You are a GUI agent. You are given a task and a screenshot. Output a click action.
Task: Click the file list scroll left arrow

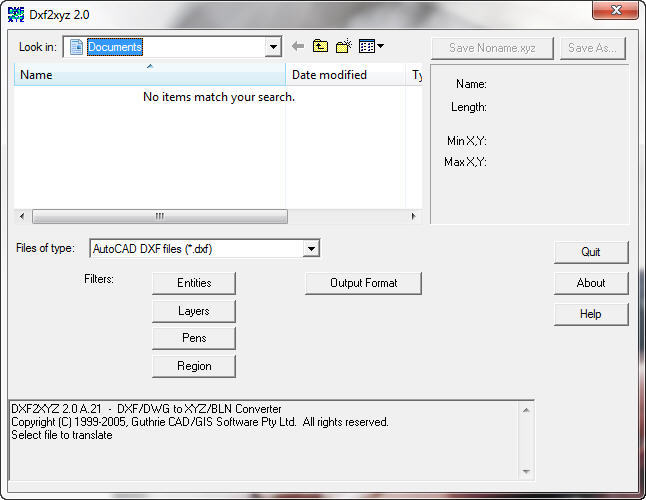(x=22, y=216)
